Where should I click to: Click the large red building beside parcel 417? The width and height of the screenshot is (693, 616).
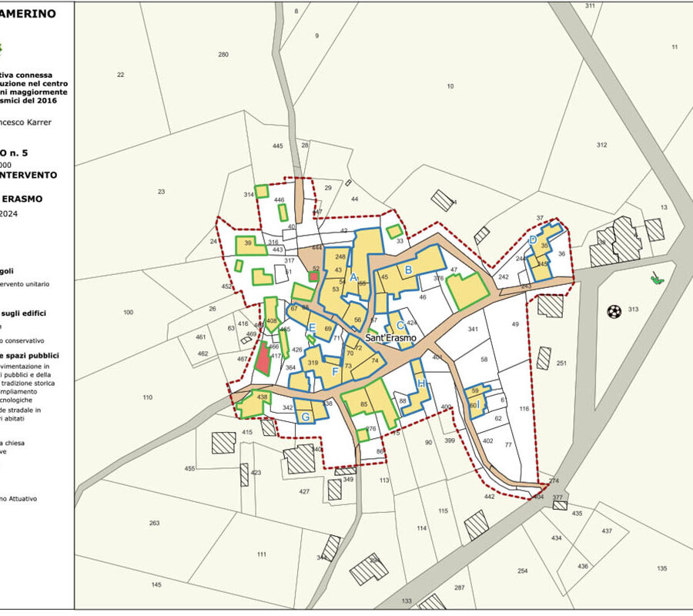pyautogui.click(x=263, y=359)
